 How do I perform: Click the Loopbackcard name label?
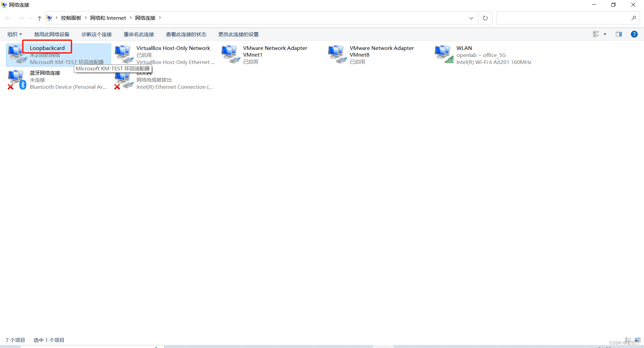(47, 48)
